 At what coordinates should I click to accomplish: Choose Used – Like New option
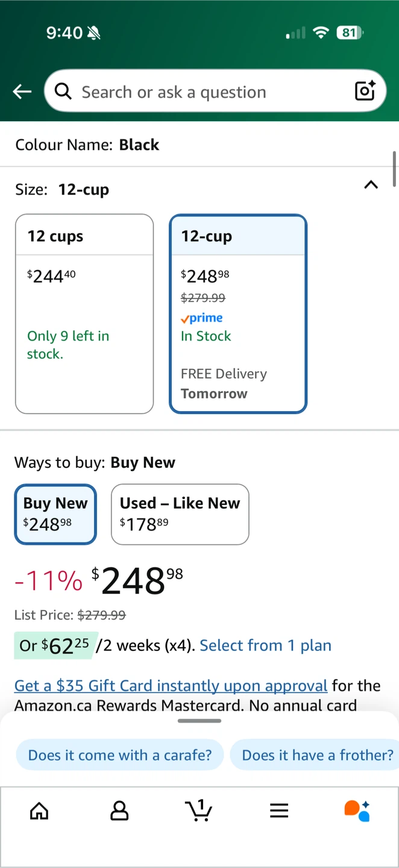180,514
